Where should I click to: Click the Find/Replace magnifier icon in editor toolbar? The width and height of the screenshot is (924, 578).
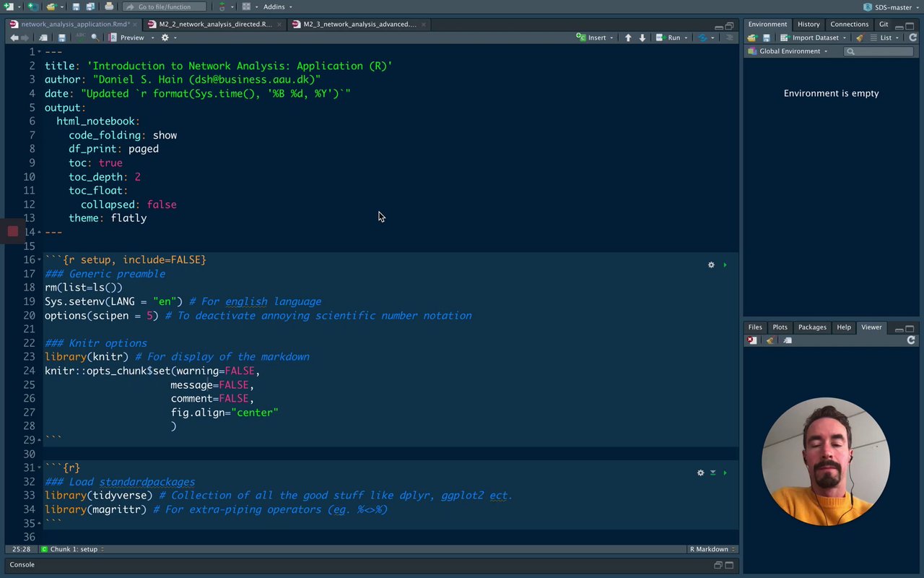[x=95, y=38]
